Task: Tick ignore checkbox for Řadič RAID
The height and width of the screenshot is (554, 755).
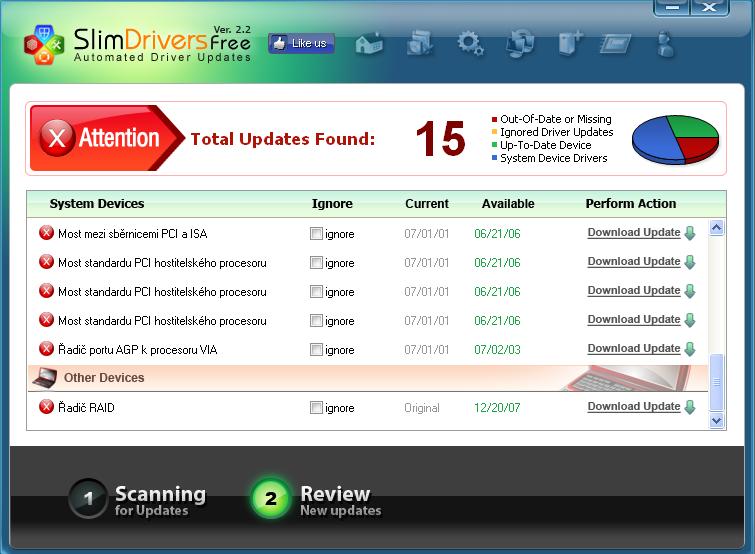Action: 316,408
